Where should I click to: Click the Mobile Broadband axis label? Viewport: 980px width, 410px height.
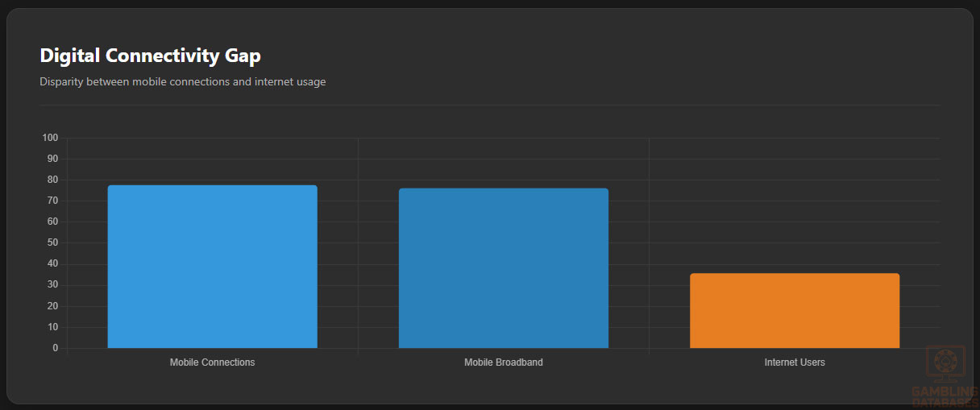tap(503, 362)
